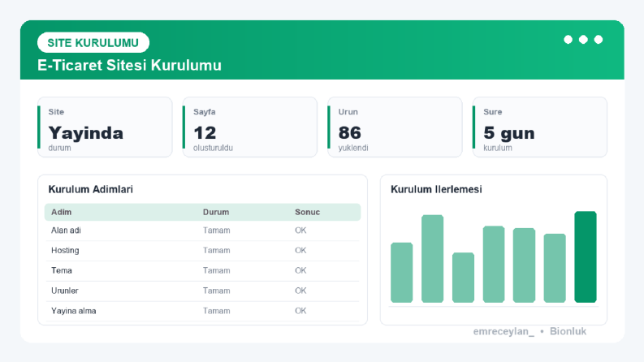
Task: Click the Kurulum Adimlari heading
Action: [x=90, y=189]
